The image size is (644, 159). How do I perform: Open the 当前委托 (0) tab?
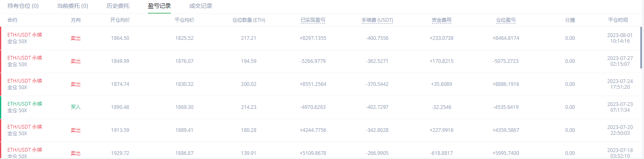(73, 6)
